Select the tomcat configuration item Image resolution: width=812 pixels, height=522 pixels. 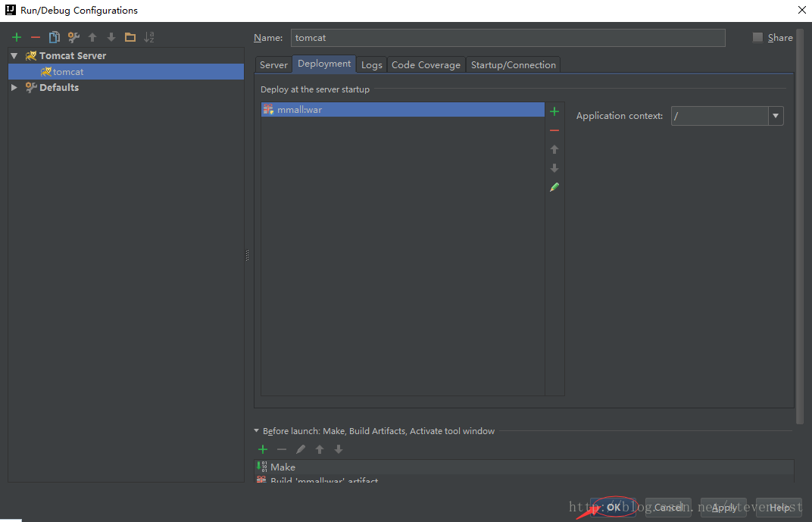click(126, 71)
